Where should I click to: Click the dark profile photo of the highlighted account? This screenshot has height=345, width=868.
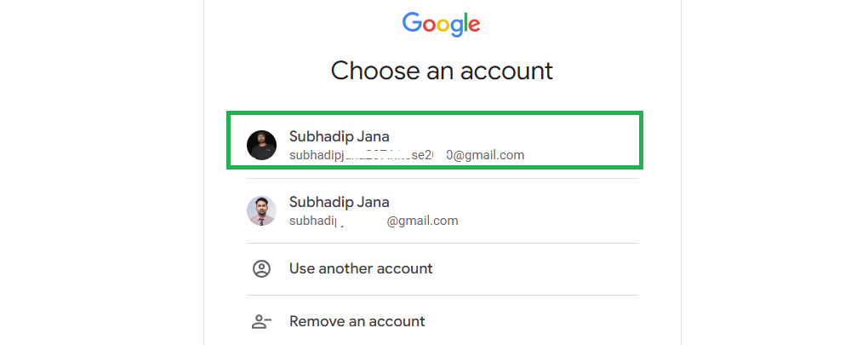click(261, 145)
